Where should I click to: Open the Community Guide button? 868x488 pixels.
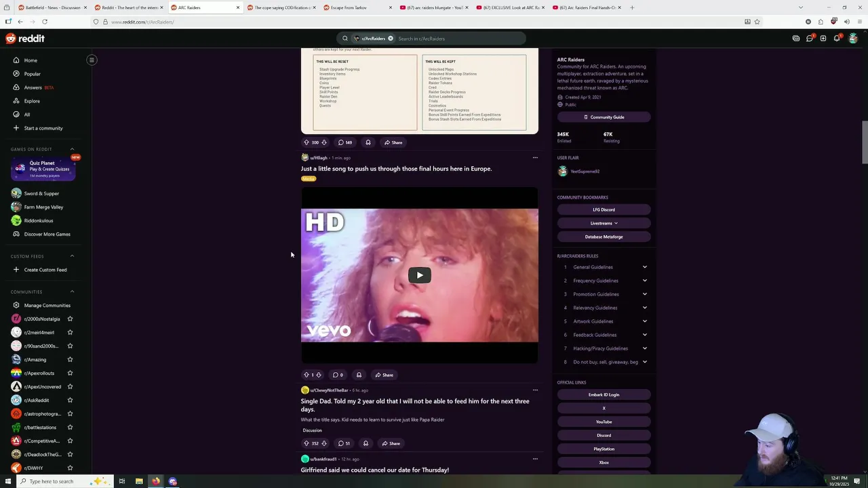pos(604,117)
